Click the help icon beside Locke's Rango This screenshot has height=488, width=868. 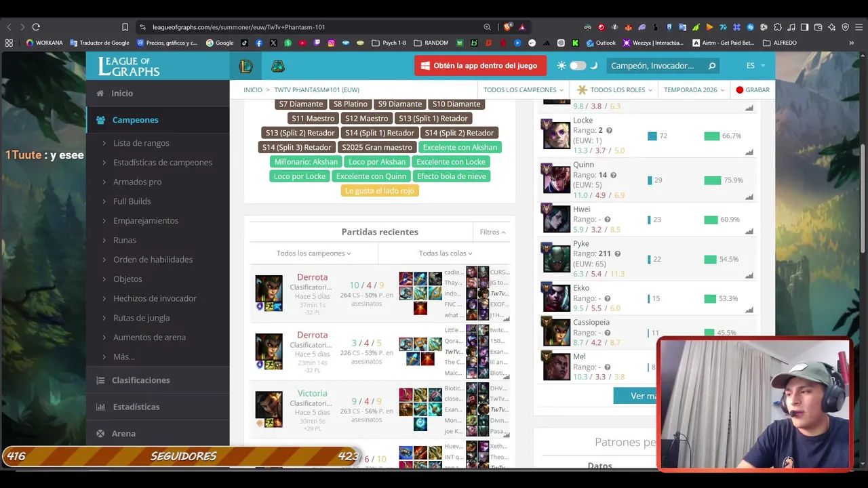(609, 131)
